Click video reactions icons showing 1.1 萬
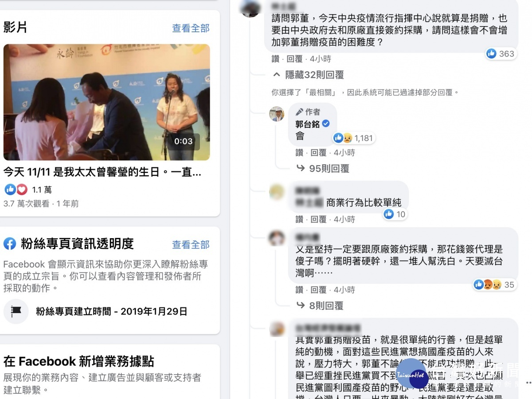This screenshot has height=399, width=532. coord(16,190)
